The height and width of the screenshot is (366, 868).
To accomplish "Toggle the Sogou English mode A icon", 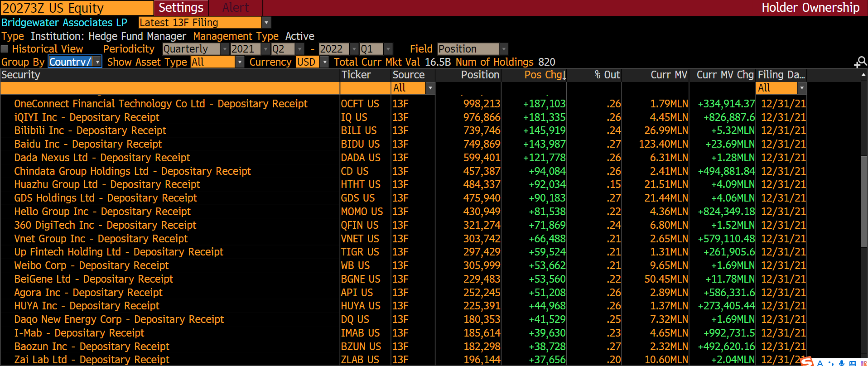I will 820,363.
